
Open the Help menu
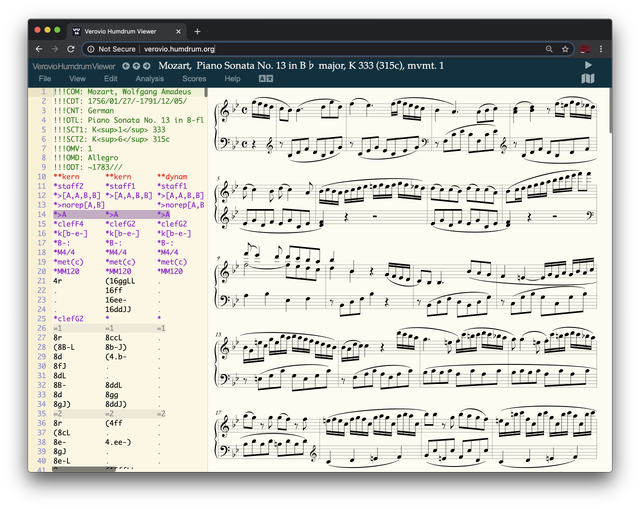[x=232, y=78]
